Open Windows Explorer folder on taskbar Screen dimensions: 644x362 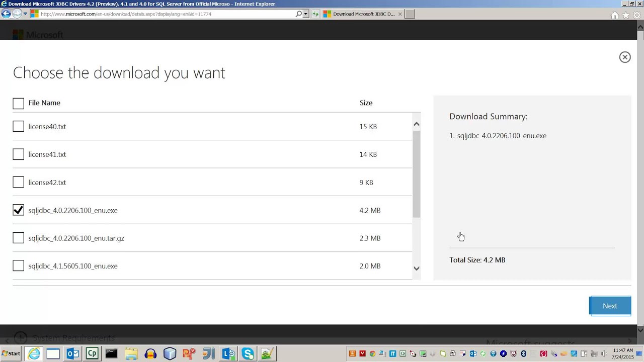(131, 354)
